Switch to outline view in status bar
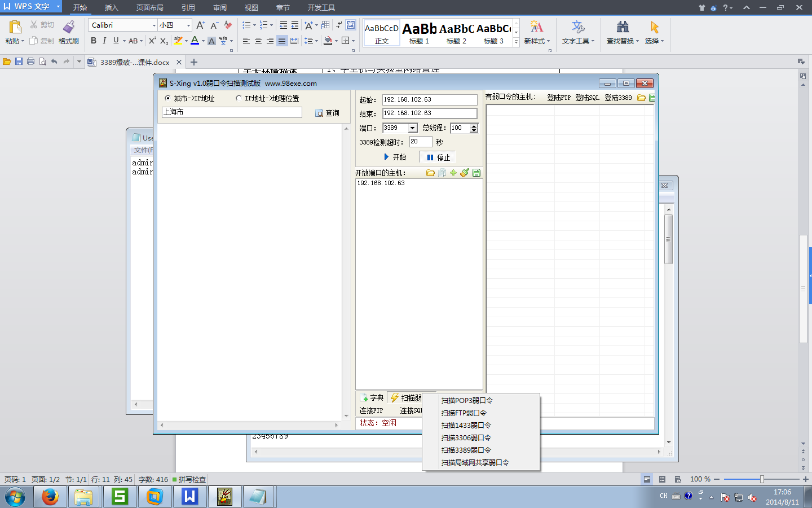The height and width of the screenshot is (508, 812). [x=662, y=479]
